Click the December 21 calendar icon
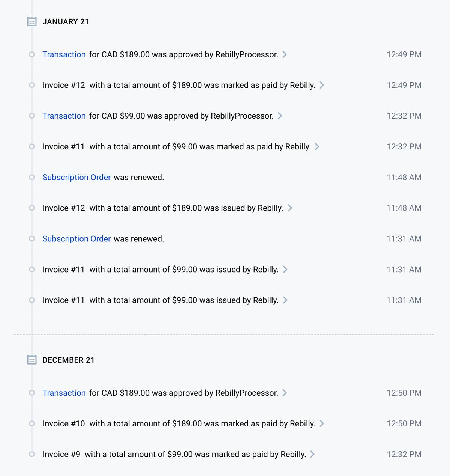Screen dimensions: 450x476 coord(32,360)
